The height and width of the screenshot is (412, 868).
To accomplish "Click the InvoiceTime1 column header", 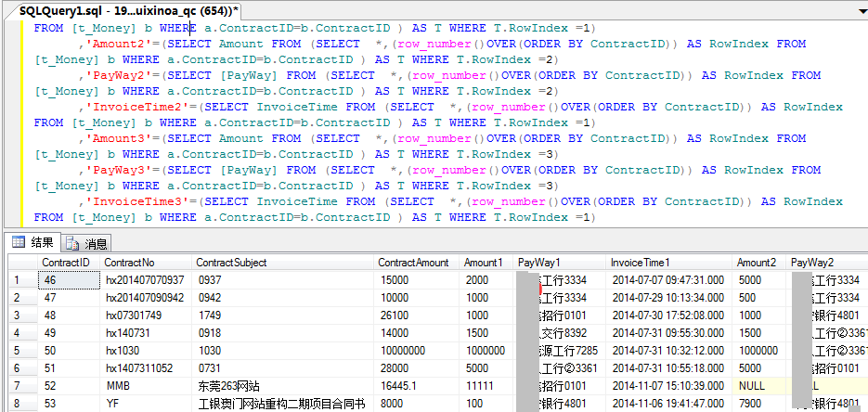I will pyautogui.click(x=668, y=263).
